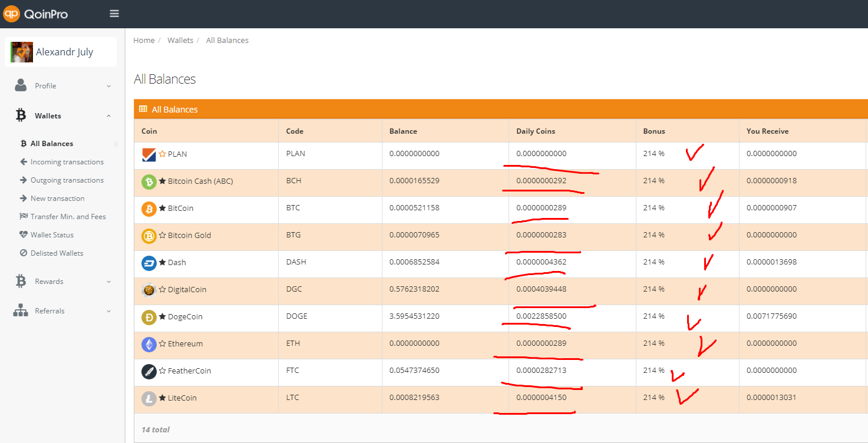This screenshot has height=443, width=868.
Task: Click the Rewards bitcoin icon
Action: coord(21,281)
